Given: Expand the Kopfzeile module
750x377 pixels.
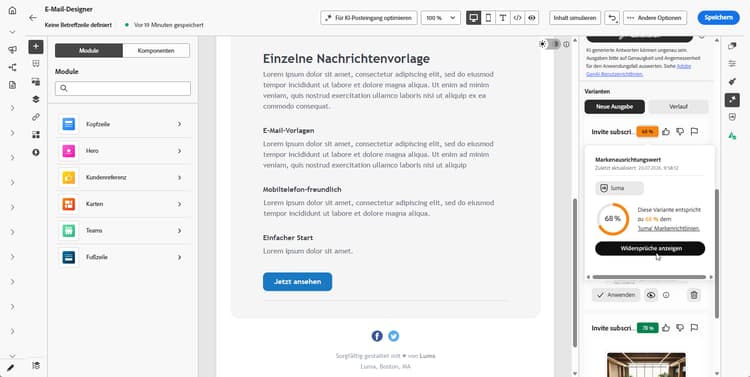Looking at the screenshot, I should coord(123,124).
